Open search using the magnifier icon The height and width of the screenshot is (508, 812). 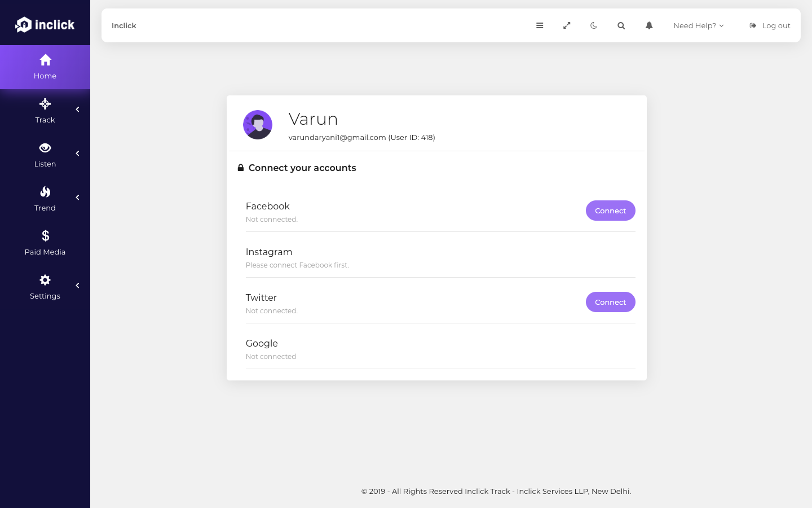(x=621, y=25)
